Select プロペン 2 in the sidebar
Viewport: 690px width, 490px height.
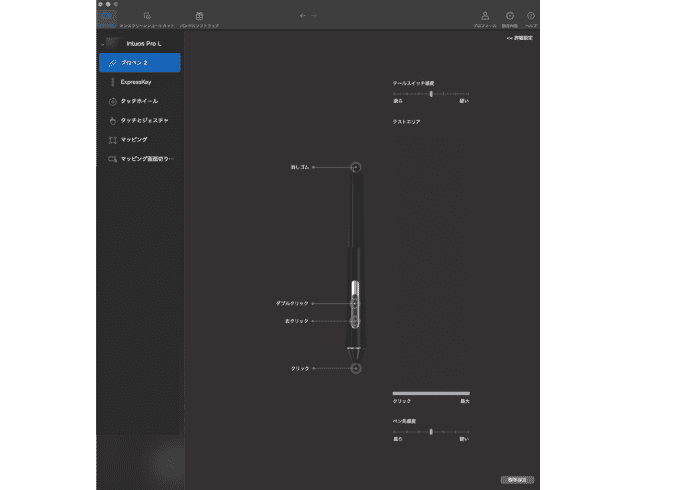(x=139, y=63)
